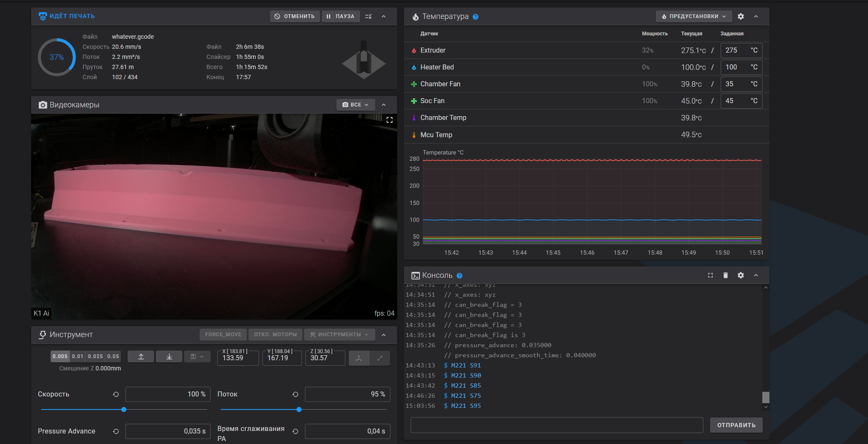The height and width of the screenshot is (444, 868).
Task: Open the Предустановки presets dropdown
Action: (693, 16)
